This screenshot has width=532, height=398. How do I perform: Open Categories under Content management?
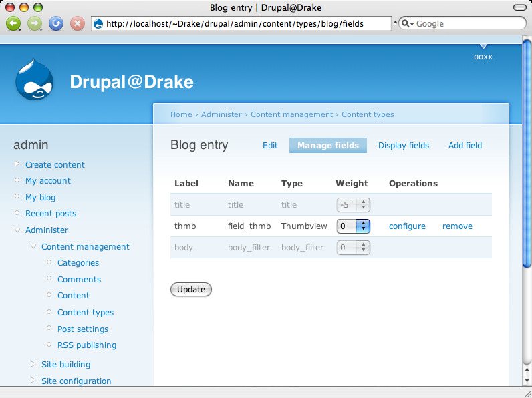pos(78,263)
